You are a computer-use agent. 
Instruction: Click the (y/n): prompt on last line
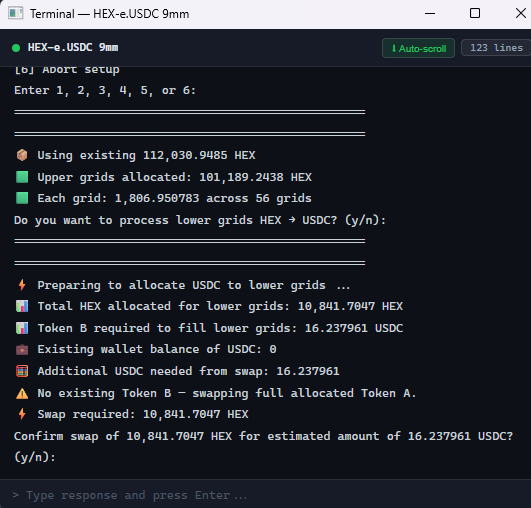[x=35, y=457]
